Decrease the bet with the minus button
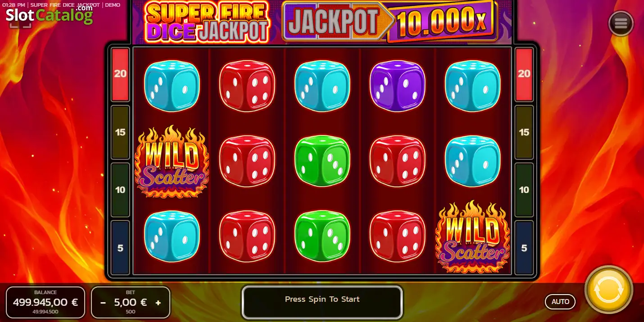 (103, 303)
